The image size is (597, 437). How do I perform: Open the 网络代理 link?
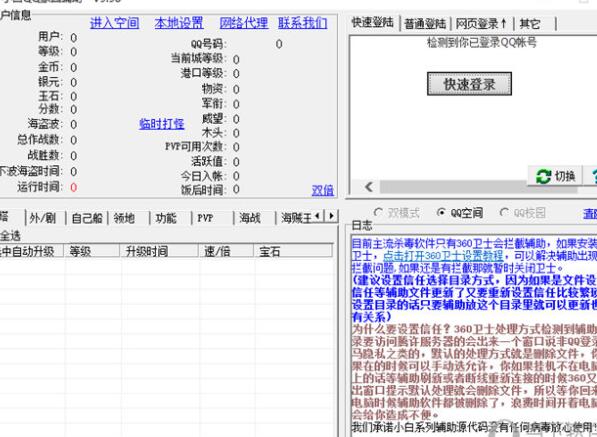coord(244,23)
